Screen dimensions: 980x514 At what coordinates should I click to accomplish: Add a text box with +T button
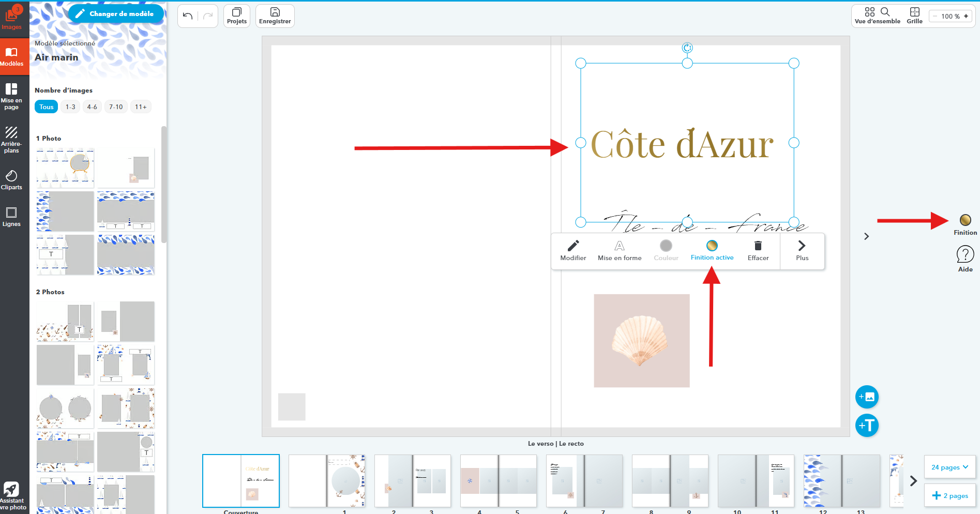pyautogui.click(x=867, y=426)
